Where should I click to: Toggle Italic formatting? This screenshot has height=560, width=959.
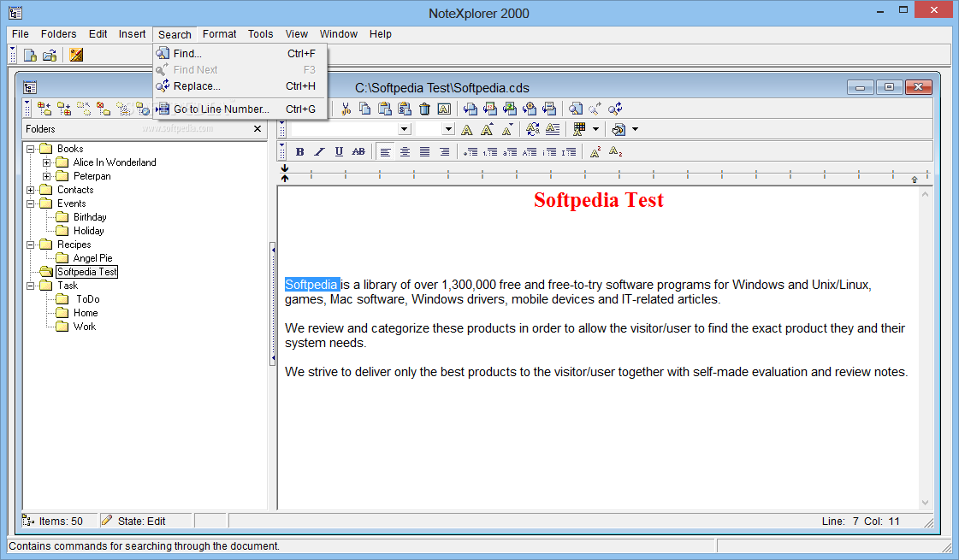(x=319, y=151)
